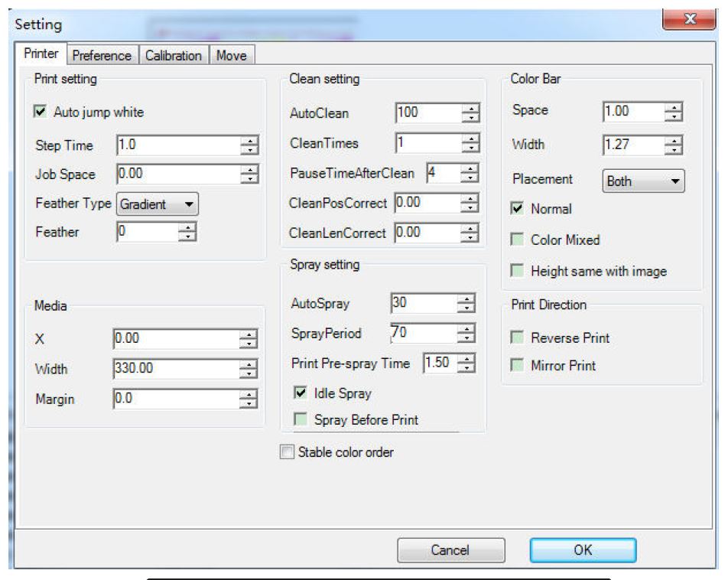Toggle the Idle Spray checkbox
This screenshot has width=728, height=580.
[301, 393]
